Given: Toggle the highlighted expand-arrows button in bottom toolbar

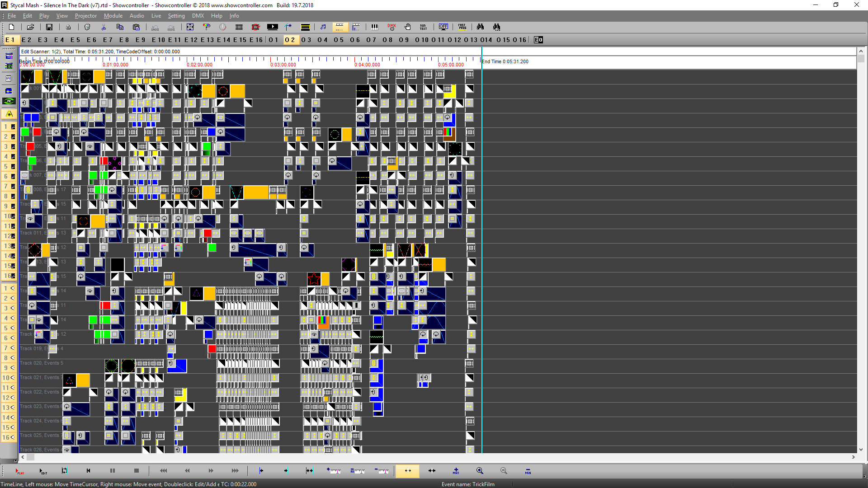Looking at the screenshot, I should click(x=408, y=471).
